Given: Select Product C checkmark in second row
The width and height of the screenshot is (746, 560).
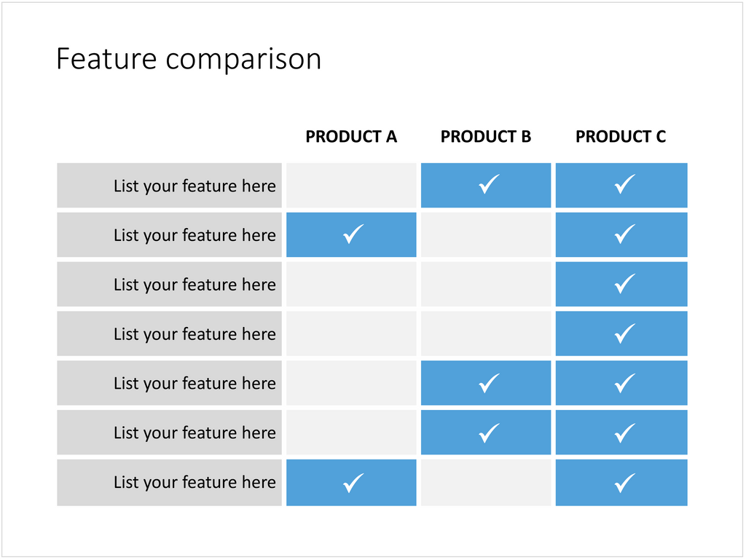Looking at the screenshot, I should point(624,234).
